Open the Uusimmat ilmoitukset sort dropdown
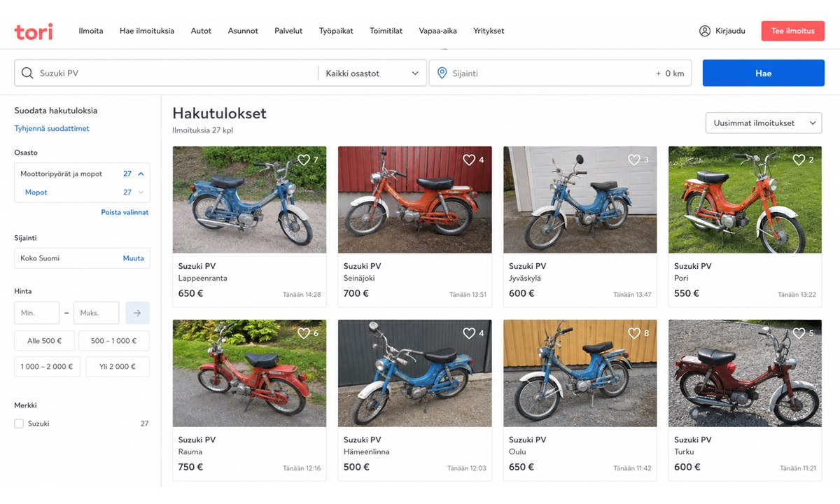This screenshot has width=840, height=504. click(x=764, y=122)
